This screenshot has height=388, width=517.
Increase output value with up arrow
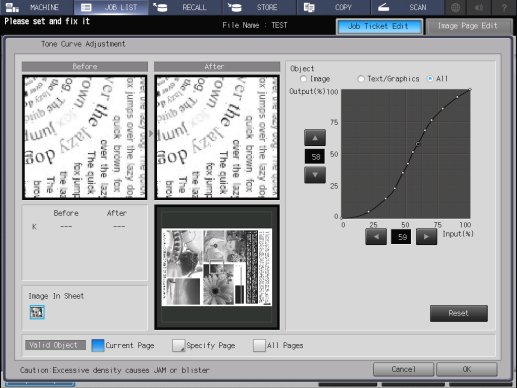coord(315,138)
